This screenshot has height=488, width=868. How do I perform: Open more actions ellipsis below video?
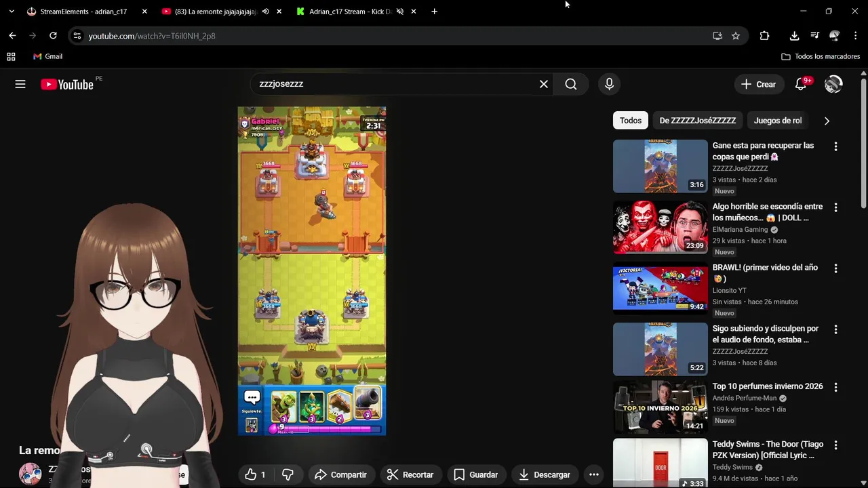[594, 474]
